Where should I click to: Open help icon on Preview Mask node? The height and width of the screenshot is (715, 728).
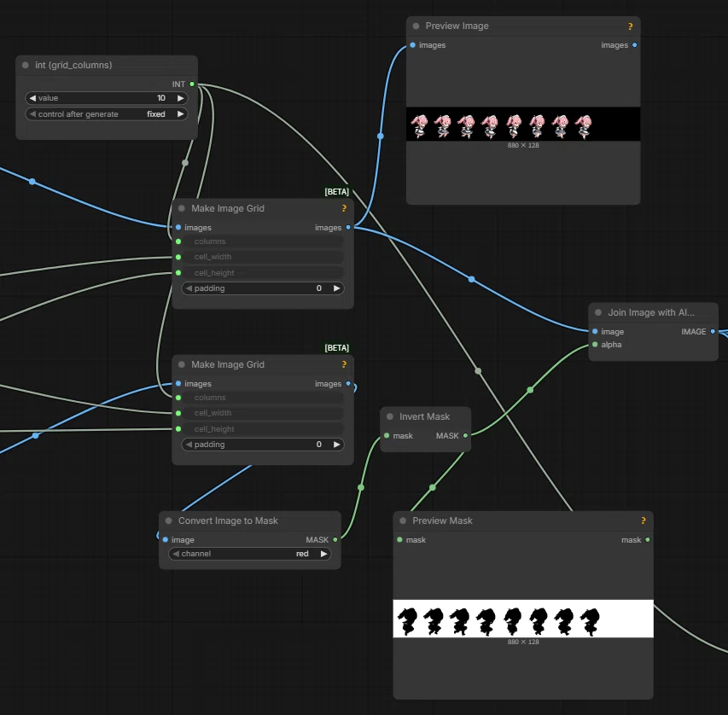pos(643,521)
